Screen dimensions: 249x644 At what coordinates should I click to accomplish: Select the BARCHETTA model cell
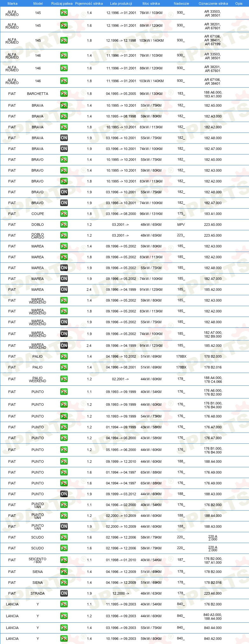(x=38, y=94)
